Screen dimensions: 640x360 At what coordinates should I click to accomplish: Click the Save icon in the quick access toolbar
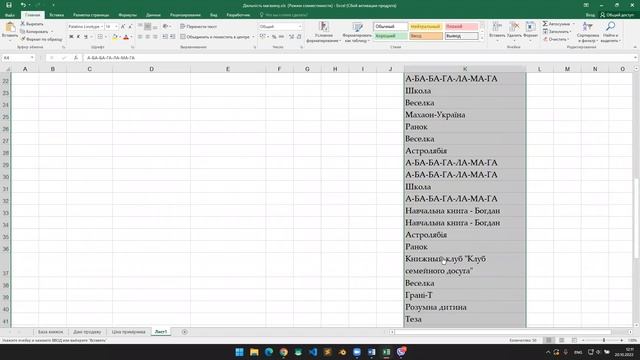pos(9,5)
